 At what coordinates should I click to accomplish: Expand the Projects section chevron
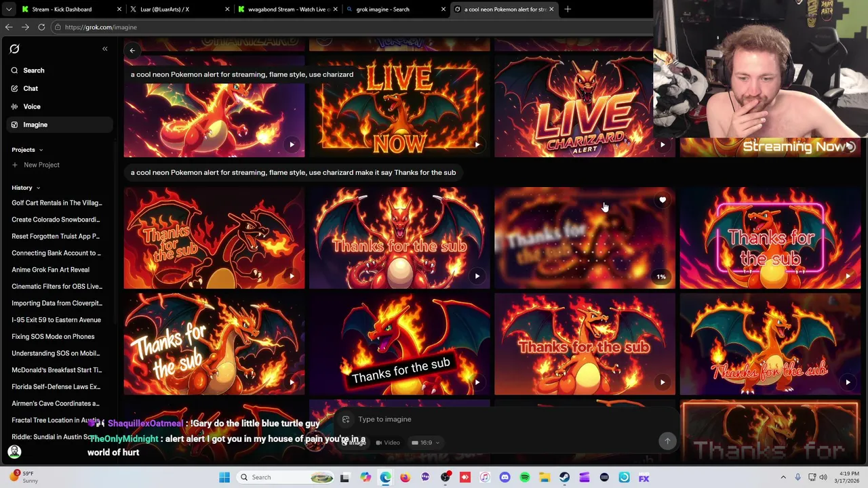click(x=41, y=150)
